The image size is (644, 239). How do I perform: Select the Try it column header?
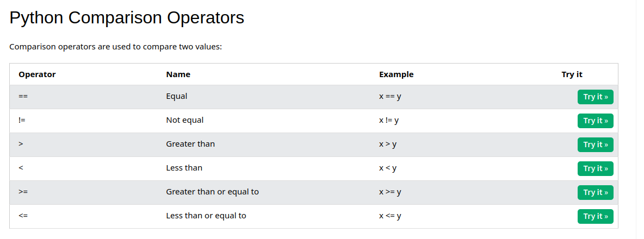(572, 74)
